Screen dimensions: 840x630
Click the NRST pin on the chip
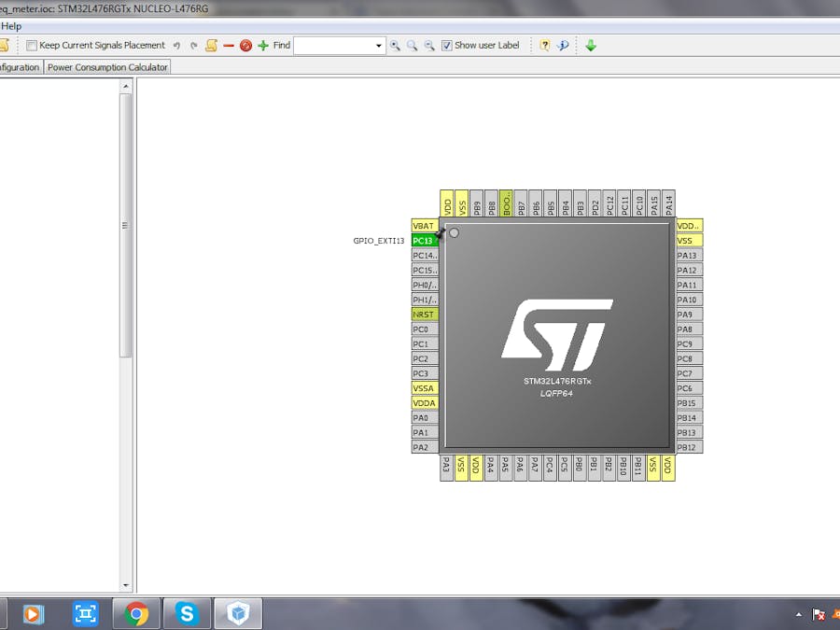[x=423, y=314]
